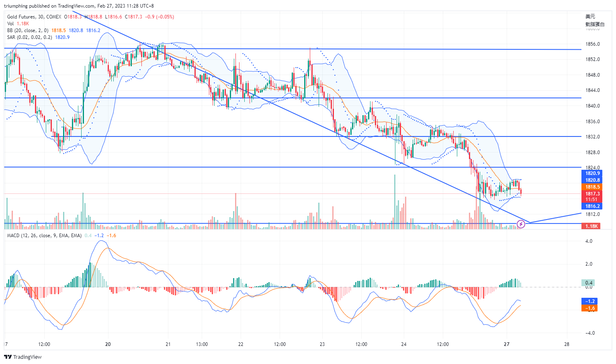The height and width of the screenshot is (364, 616).
Task: Click the blue −1.2 MACD value tag
Action: [589, 301]
